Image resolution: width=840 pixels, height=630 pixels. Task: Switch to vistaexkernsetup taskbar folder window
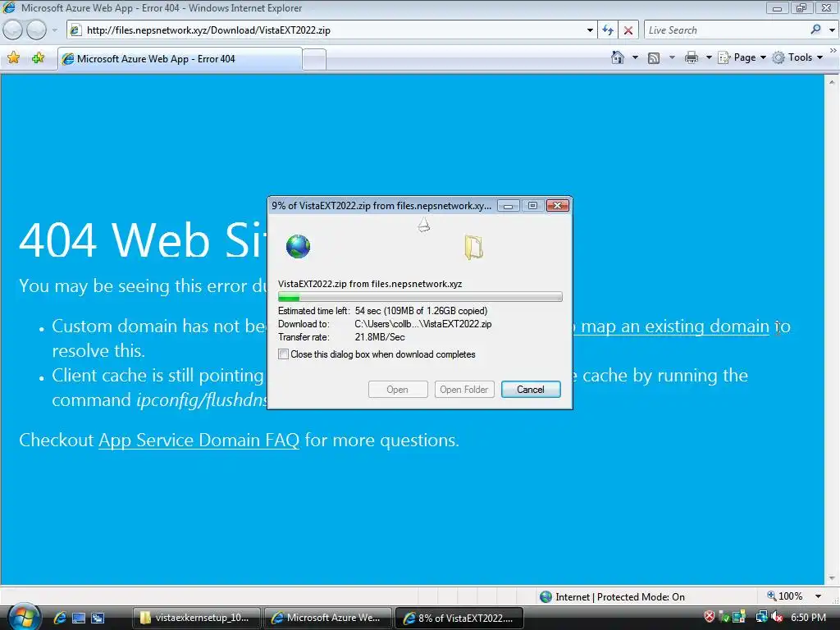point(196,618)
